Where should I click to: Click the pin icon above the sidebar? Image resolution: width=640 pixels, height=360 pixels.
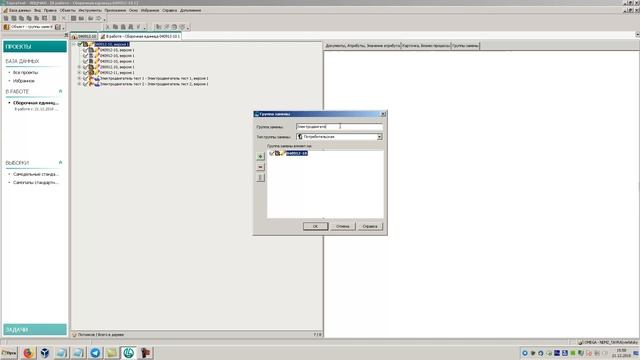(x=66, y=35)
